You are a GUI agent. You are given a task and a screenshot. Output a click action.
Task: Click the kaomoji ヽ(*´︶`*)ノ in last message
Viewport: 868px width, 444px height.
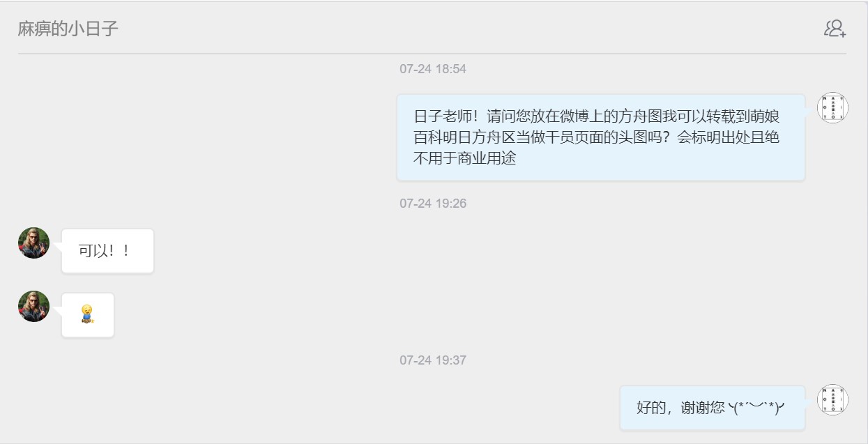756,408
